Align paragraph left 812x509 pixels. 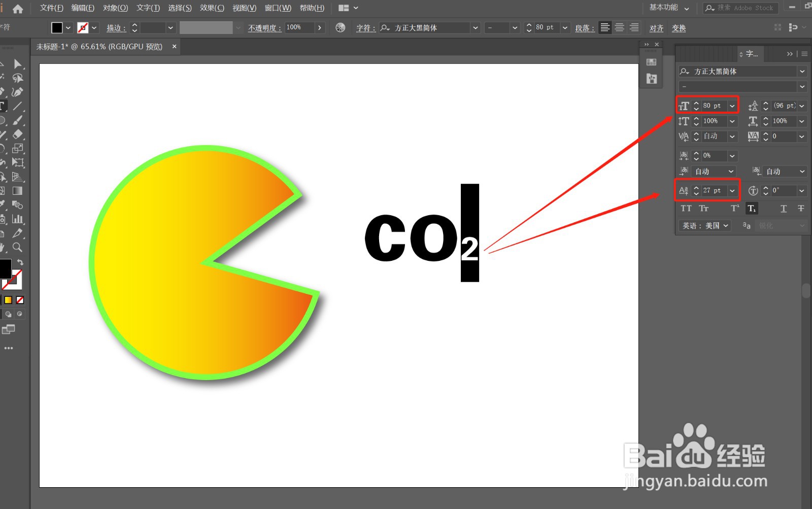(x=605, y=27)
